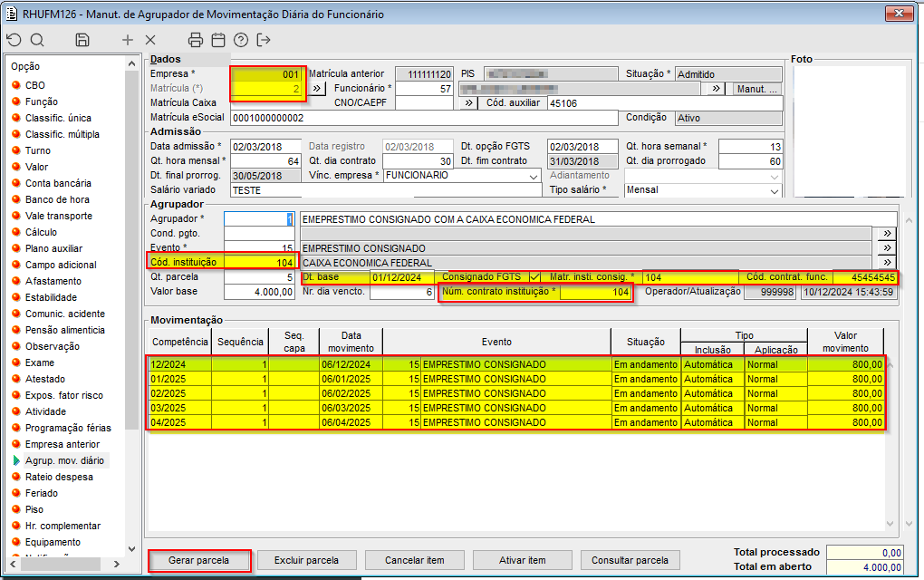Screen dimensions: 924x580
Task: Open the Tipo salário dropdown
Action: click(775, 190)
